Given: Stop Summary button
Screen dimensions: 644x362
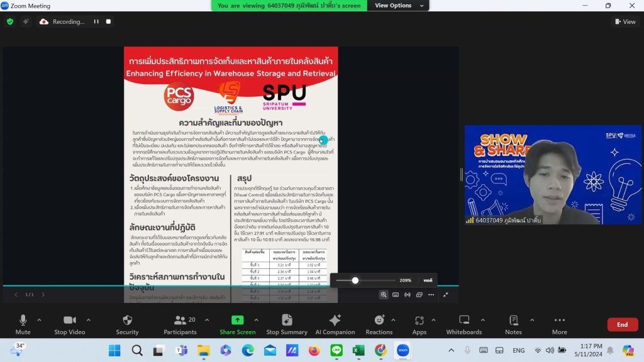Looking at the screenshot, I should (287, 324).
